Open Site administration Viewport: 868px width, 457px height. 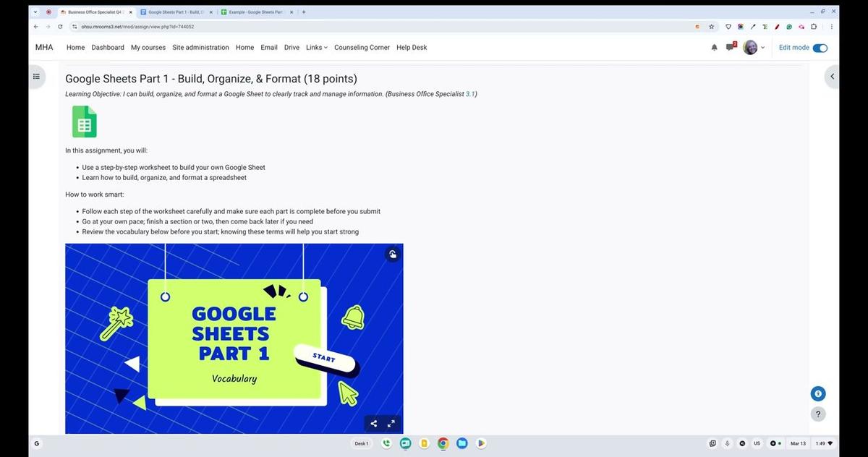click(x=200, y=47)
